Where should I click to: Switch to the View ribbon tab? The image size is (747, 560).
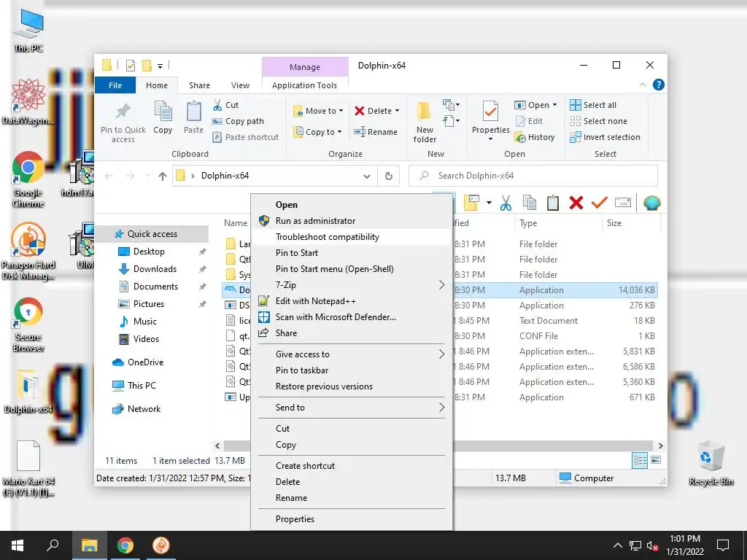click(240, 85)
